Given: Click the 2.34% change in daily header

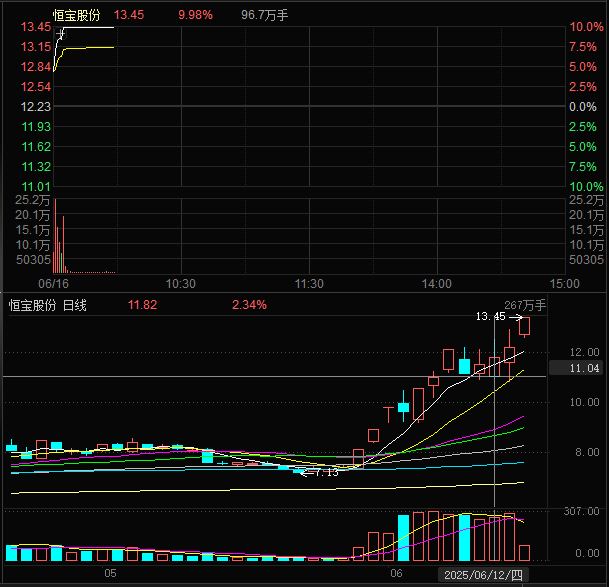Looking at the screenshot, I should 249,305.
